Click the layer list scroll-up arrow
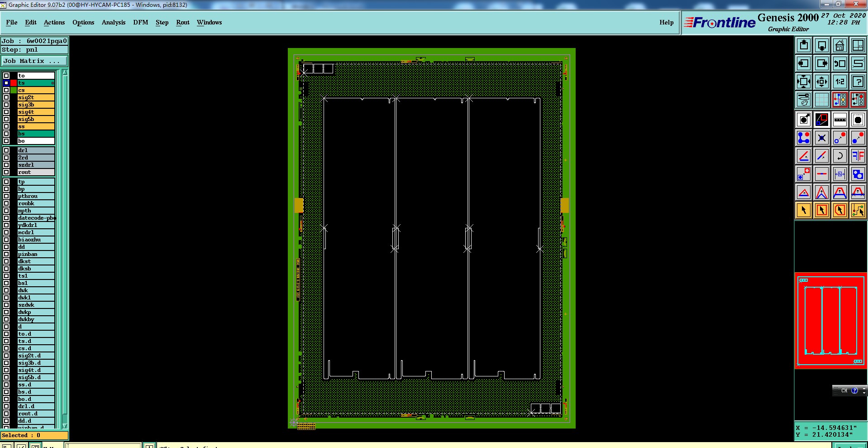Image resolution: width=868 pixels, height=448 pixels. click(x=65, y=72)
